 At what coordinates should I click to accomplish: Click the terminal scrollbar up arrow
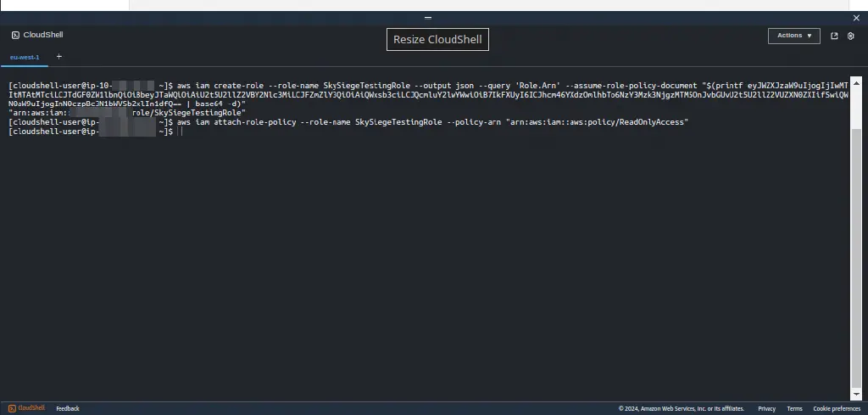click(856, 82)
